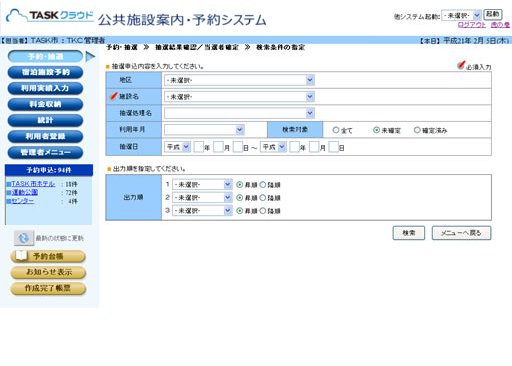Image resolution: width=512 pixels, height=366 pixels.
Task: Open the 地区 dropdown
Action: (239, 80)
